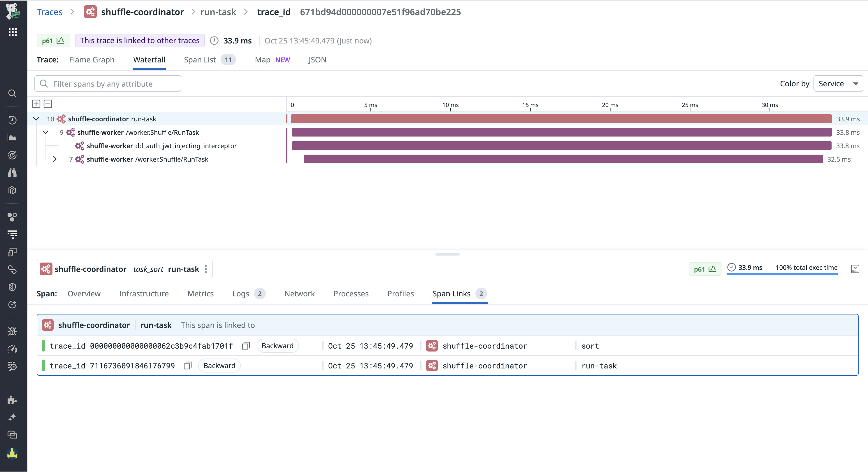
Task: Open the chat bubbles support icon
Action: pos(13,435)
